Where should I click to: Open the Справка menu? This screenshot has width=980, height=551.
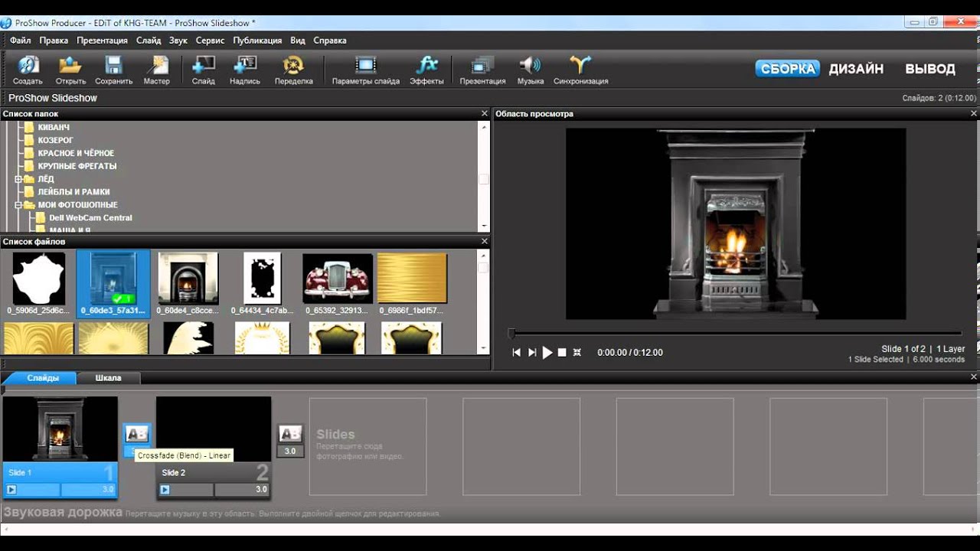(330, 41)
